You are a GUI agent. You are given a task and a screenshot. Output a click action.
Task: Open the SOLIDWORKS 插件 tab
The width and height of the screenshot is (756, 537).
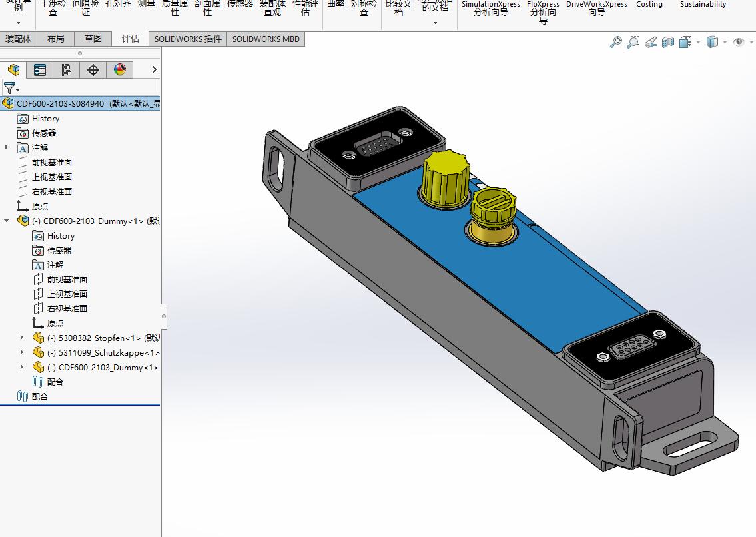tap(188, 39)
